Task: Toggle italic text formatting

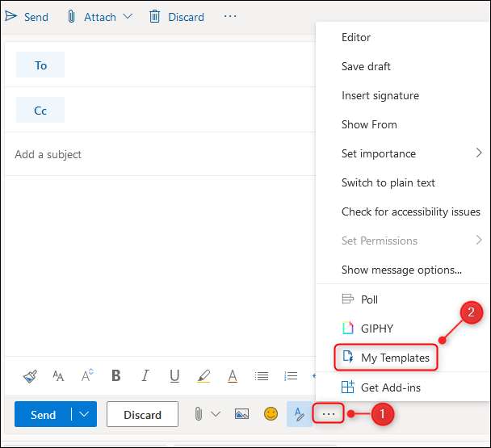Action: click(145, 376)
